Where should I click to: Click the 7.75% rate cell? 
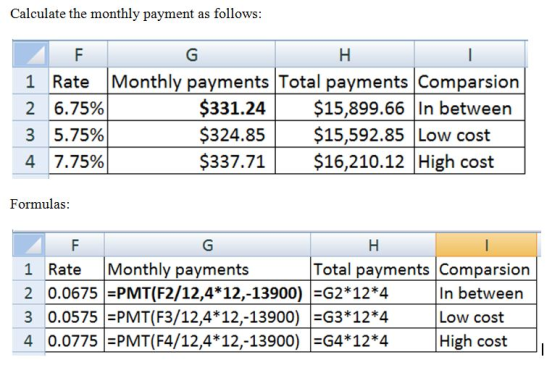[x=78, y=161]
